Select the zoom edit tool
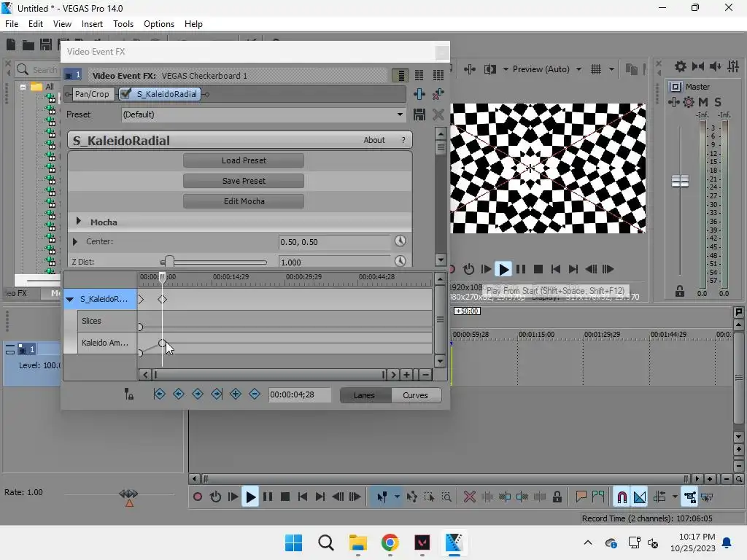 click(x=446, y=497)
